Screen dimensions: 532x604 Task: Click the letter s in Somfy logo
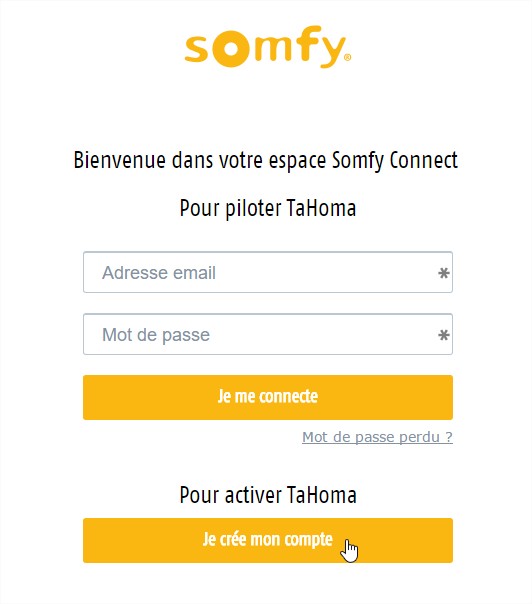[x=197, y=49]
